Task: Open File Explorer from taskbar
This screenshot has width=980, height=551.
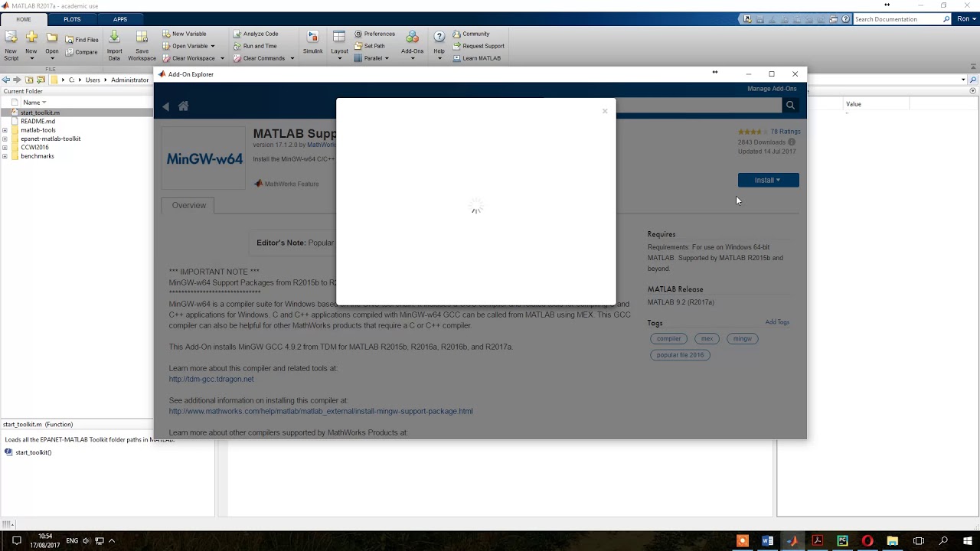Action: coord(892,541)
